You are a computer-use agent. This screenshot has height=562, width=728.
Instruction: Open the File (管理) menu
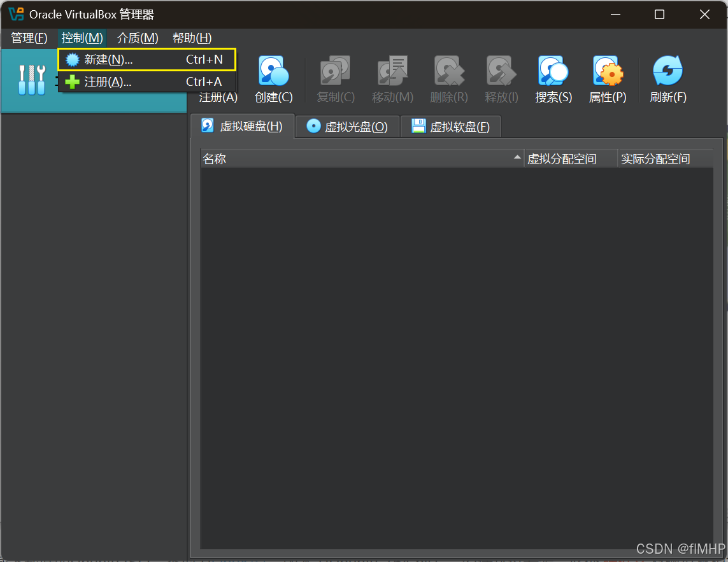click(29, 38)
